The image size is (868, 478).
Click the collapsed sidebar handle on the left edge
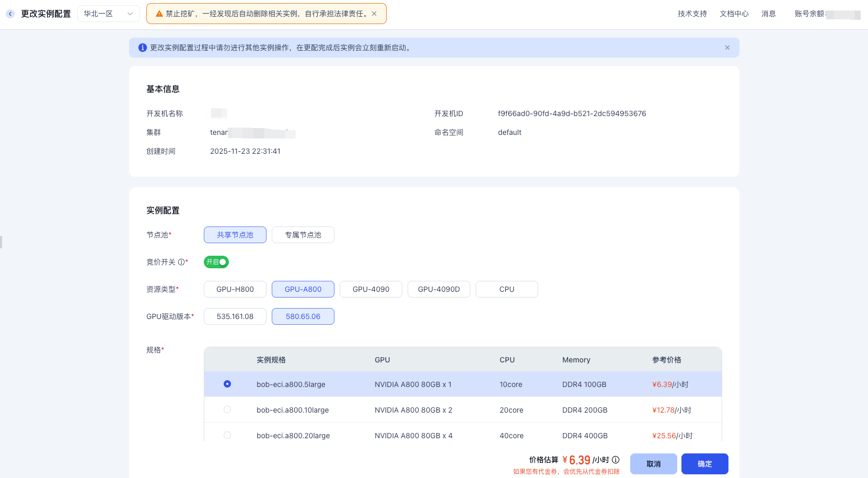[x=2, y=242]
